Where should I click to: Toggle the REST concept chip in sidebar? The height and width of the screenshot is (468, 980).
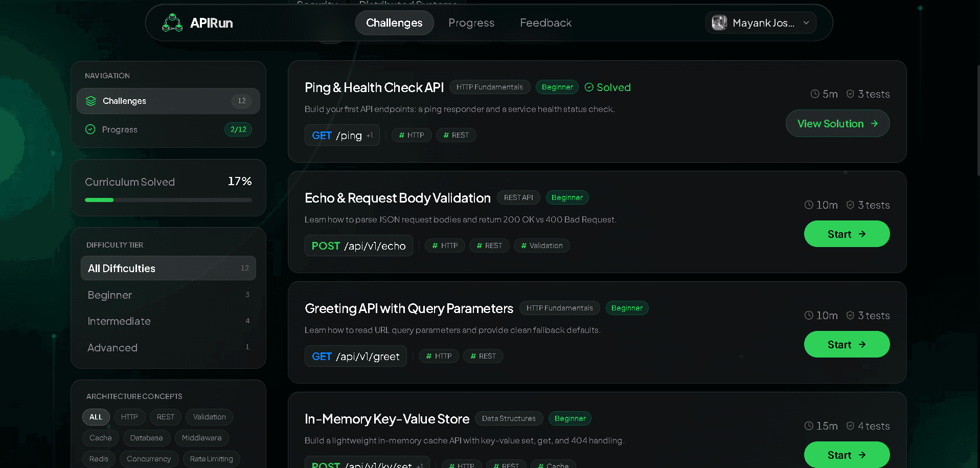166,417
